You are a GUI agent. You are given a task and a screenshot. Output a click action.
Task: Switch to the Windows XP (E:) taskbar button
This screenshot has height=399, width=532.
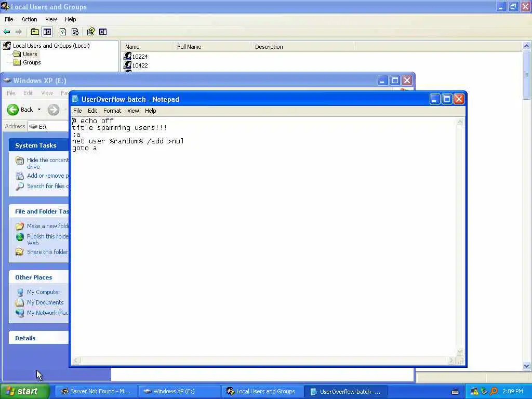coord(179,391)
